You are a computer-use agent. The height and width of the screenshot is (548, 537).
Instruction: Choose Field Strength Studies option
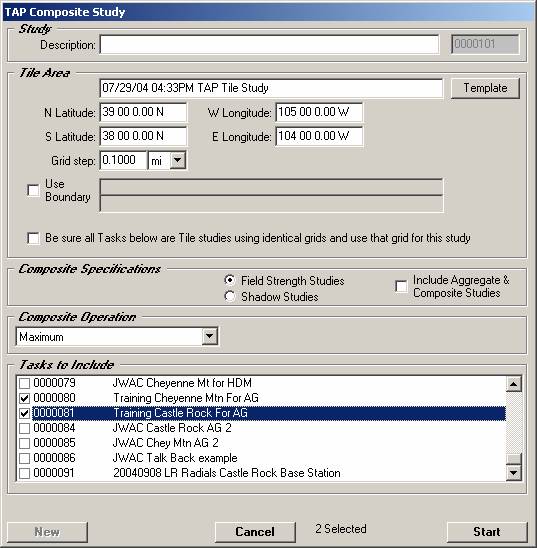(230, 280)
